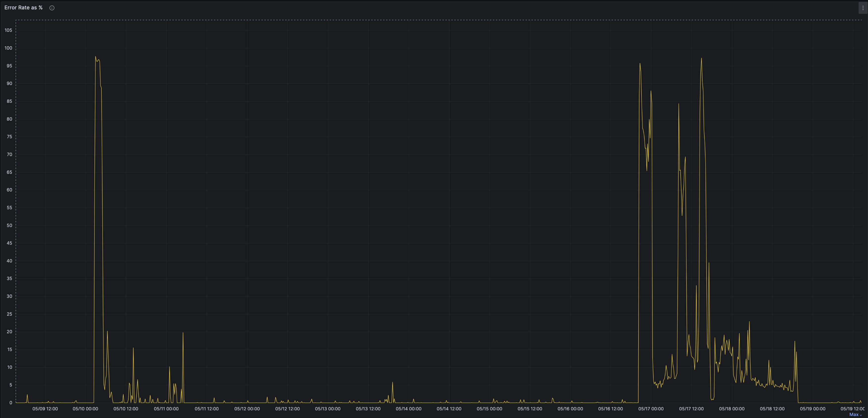868x418 pixels.
Task: Click the 100 label on the y-axis
Action: click(x=8, y=48)
